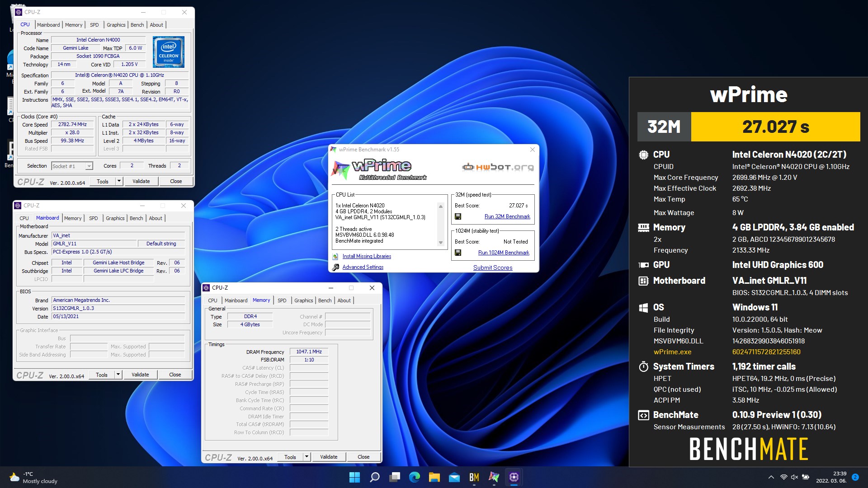Open File Explorer from taskbar
Viewport: 868px width, 488px height.
[x=434, y=477]
